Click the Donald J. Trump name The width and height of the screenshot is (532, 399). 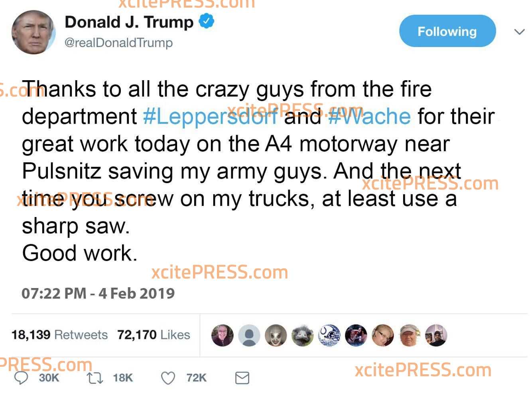pos(129,22)
